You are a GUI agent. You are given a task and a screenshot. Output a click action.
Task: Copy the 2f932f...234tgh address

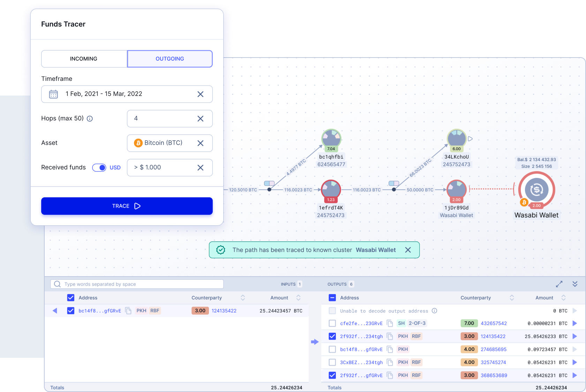click(x=390, y=337)
